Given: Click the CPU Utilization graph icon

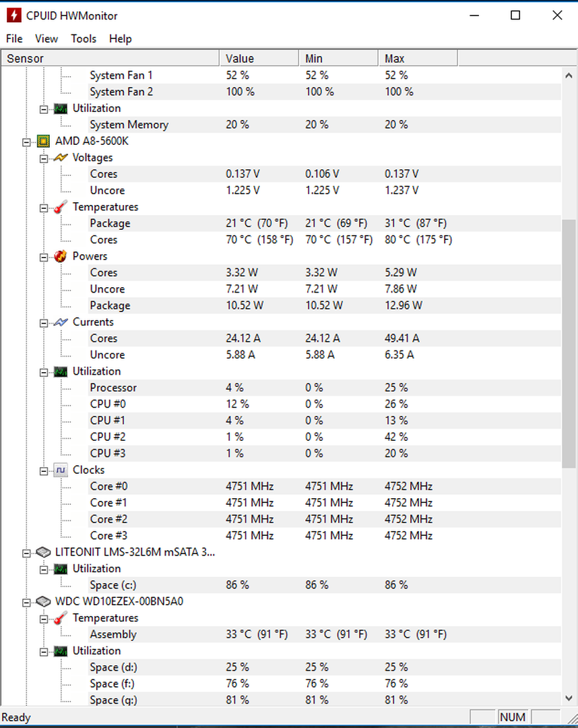Looking at the screenshot, I should (61, 371).
